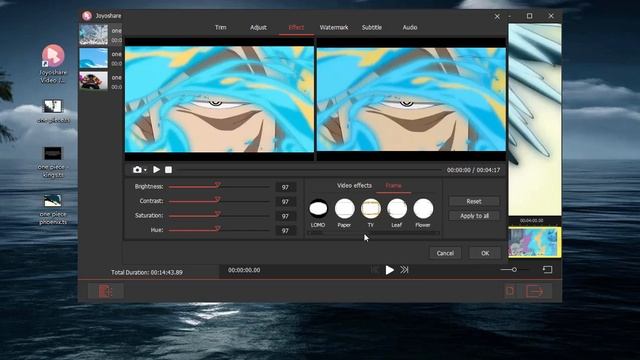The image size is (640, 360).
Task: Maximize the Joyoshare main window
Action: [529, 16]
